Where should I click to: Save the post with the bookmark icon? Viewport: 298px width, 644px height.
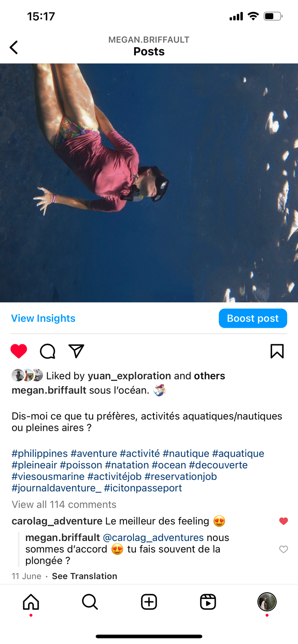click(277, 351)
